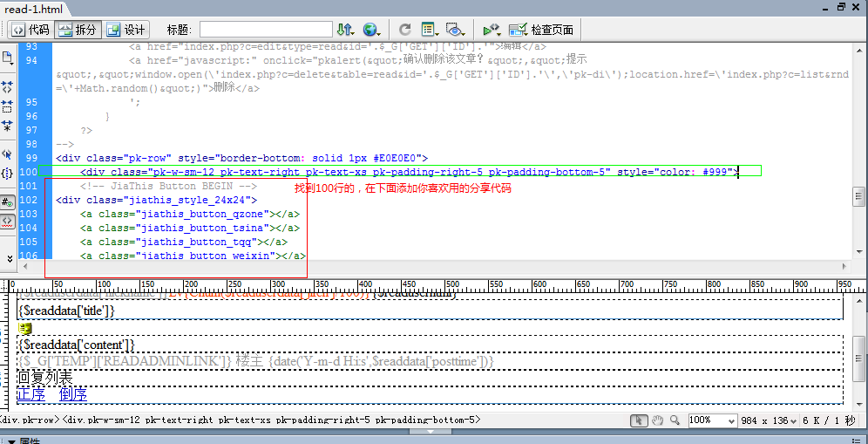Select the Hand tool in status bar
Screen dimensions: 868x444
pyautogui.click(x=659, y=420)
